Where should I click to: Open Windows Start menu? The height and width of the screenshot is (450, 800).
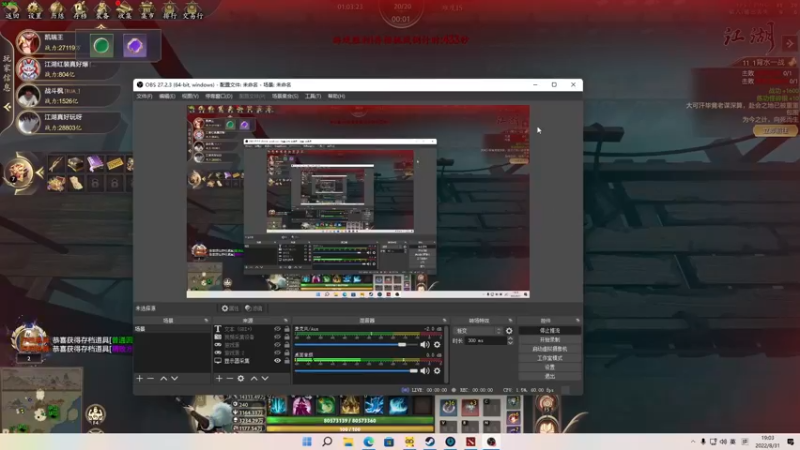(307, 442)
